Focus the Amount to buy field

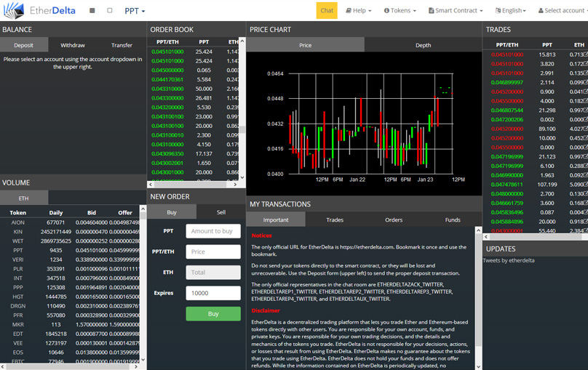tap(213, 231)
